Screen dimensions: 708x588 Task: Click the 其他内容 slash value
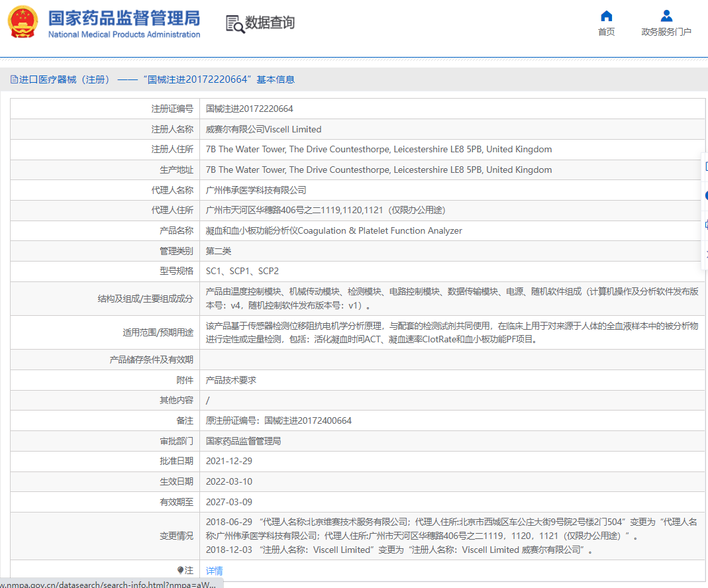click(x=208, y=400)
